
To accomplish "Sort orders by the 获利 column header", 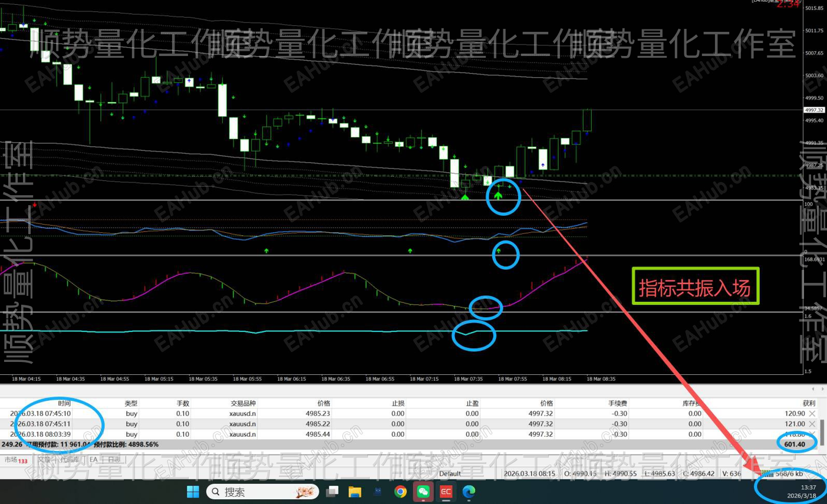I will [809, 403].
